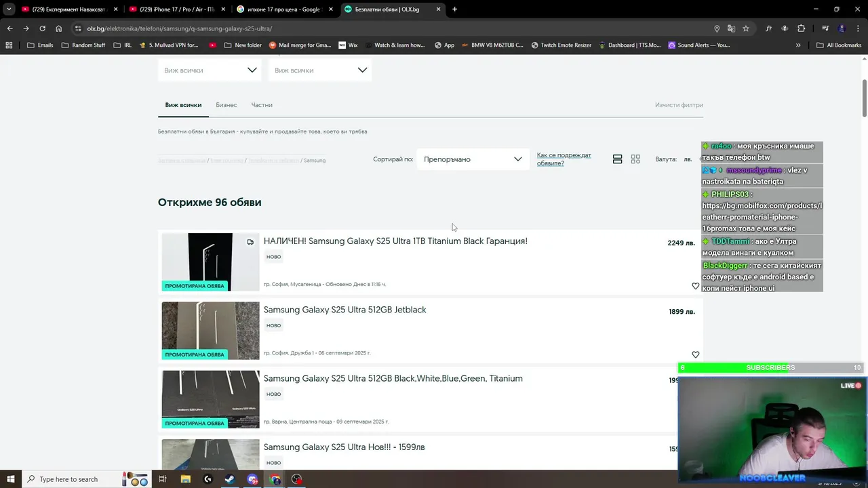Open OBS Studio from taskbar
The height and width of the screenshot is (488, 868).
point(296,479)
